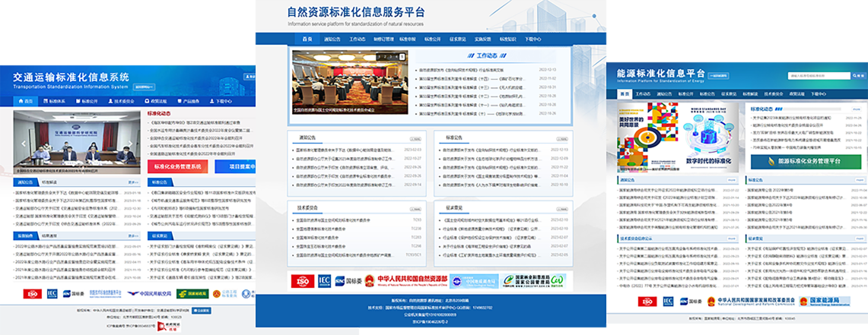The image size is (868, 335).
Task: Open video meeting photo on transportation site
Action: click(x=76, y=143)
